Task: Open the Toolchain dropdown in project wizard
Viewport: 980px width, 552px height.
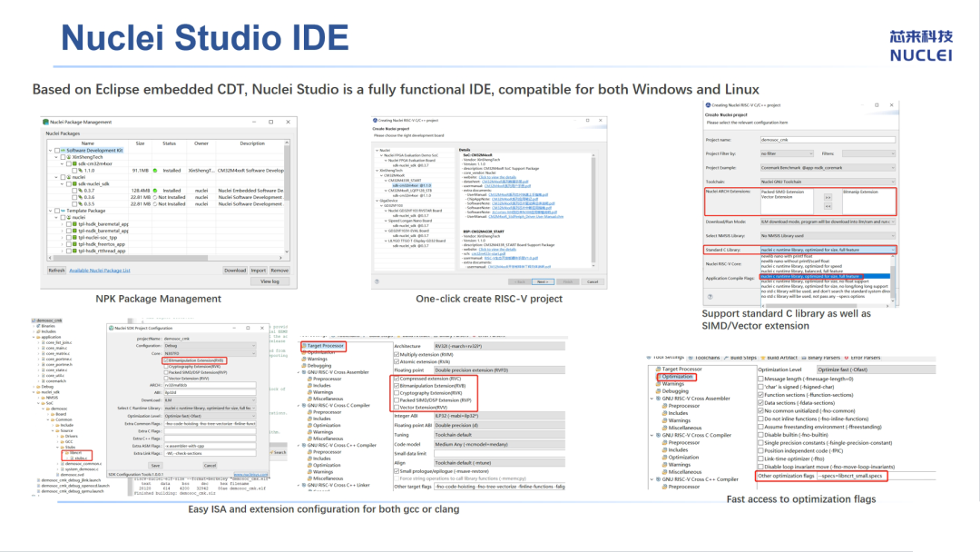Action: click(x=828, y=182)
